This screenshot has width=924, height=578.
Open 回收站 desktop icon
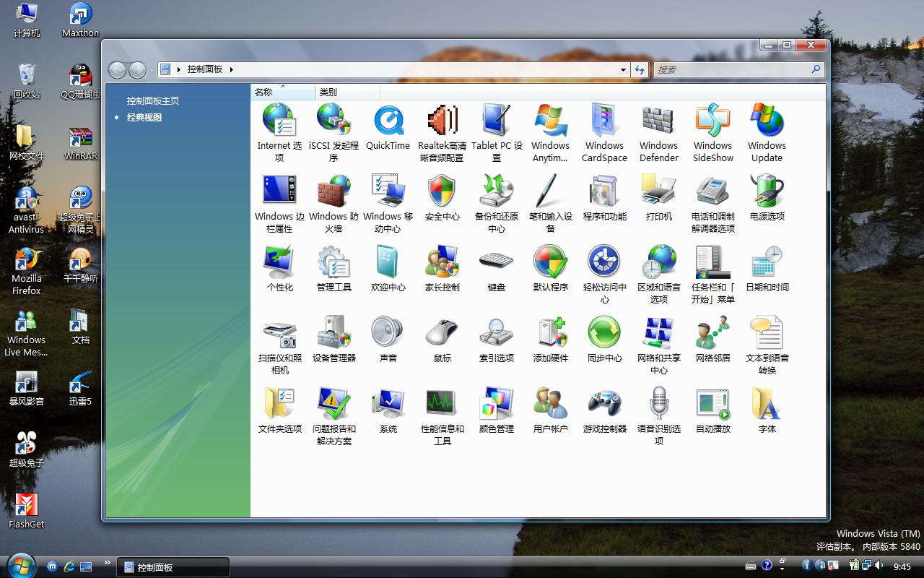pyautogui.click(x=27, y=81)
